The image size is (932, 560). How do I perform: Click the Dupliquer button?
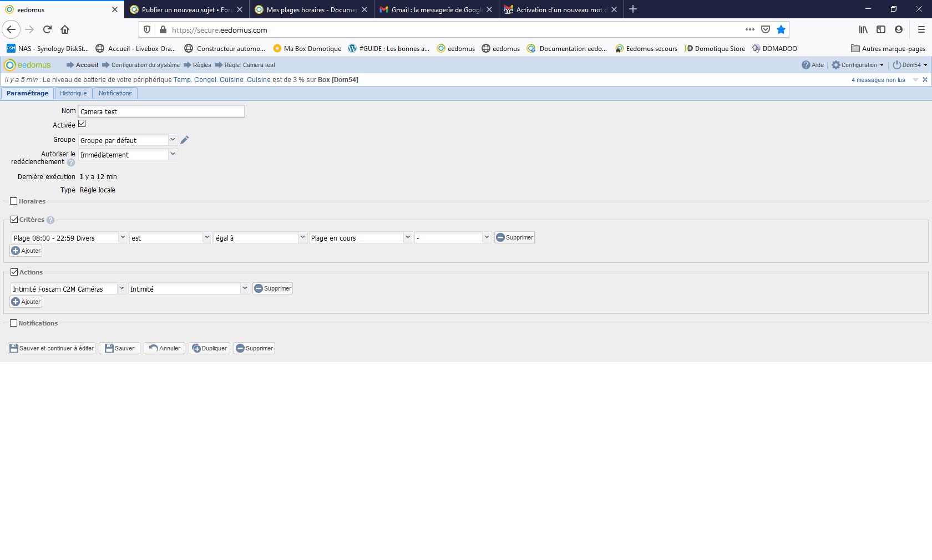coord(209,348)
